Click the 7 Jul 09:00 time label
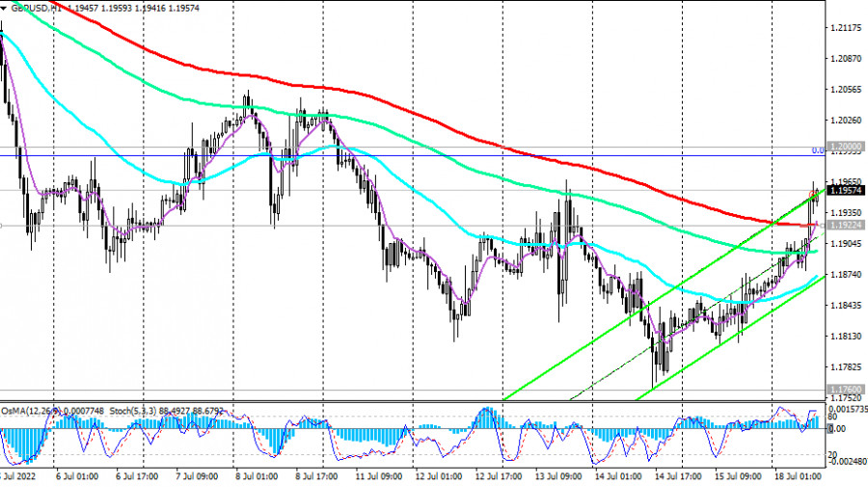The width and height of the screenshot is (868, 487). pyautogui.click(x=197, y=476)
